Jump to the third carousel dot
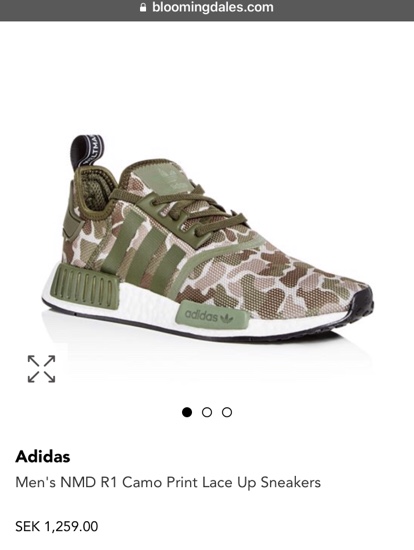 click(227, 412)
